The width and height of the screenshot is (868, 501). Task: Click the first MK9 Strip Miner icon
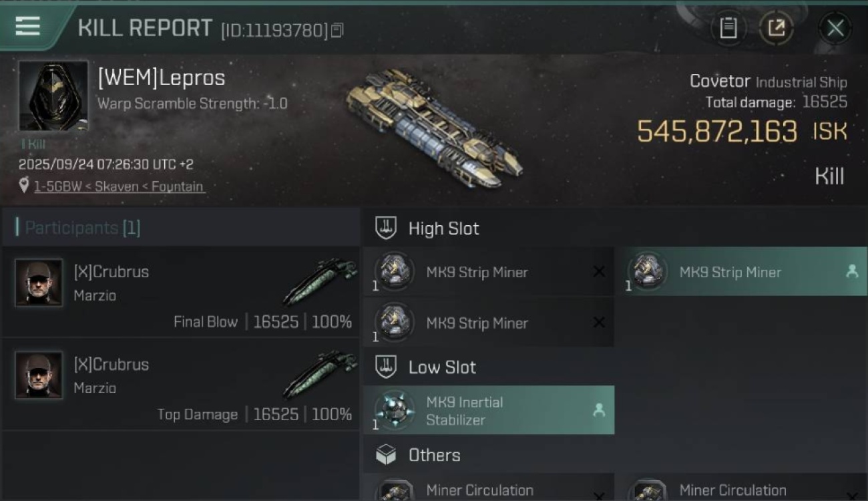[395, 272]
